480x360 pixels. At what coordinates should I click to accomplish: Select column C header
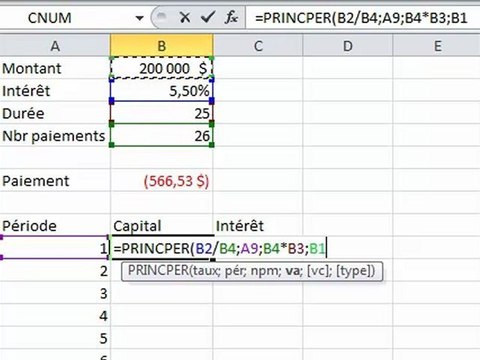(258, 46)
